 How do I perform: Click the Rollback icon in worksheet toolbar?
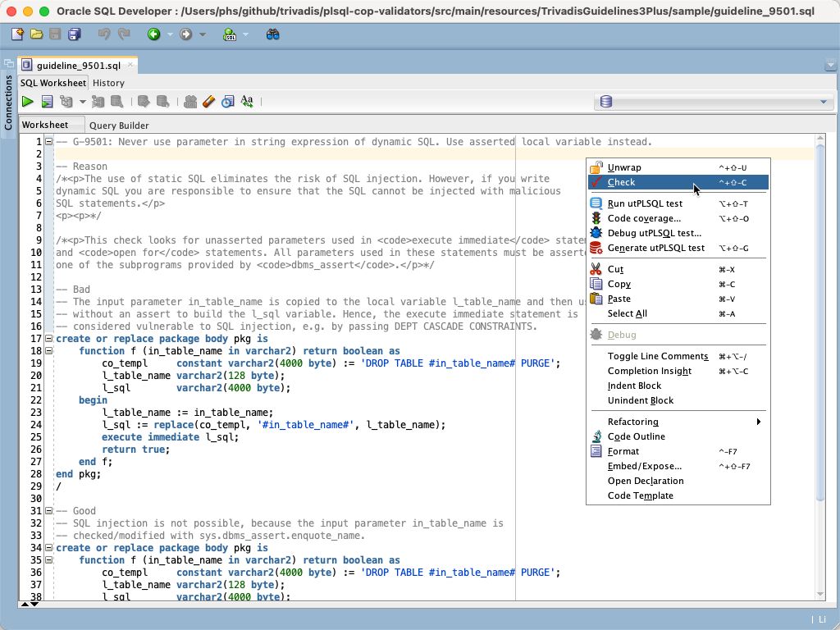click(x=163, y=101)
